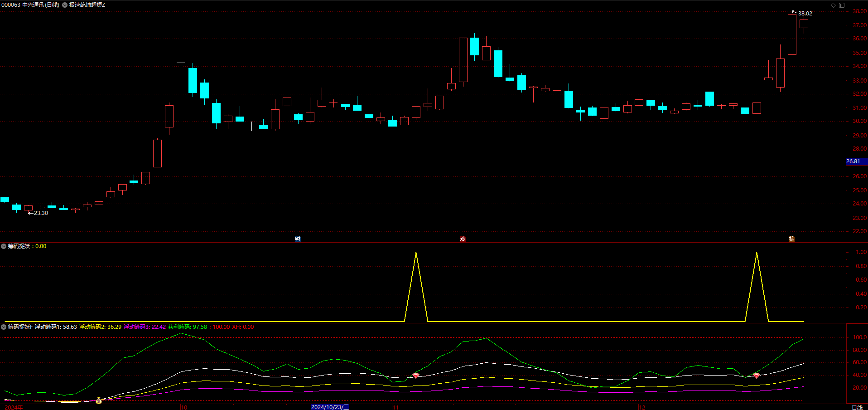Click the 30.00 price axis label
The width and height of the screenshot is (868, 410).
(859, 121)
